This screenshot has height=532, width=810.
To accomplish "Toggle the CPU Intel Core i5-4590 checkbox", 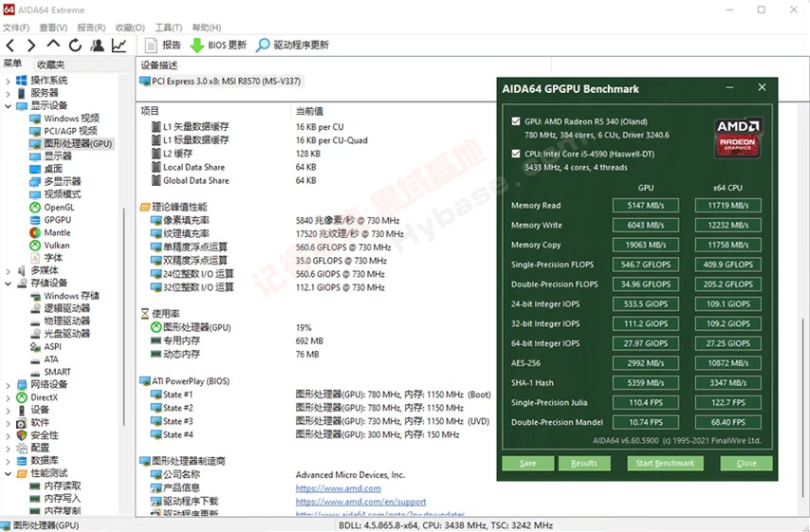I will coord(516,153).
